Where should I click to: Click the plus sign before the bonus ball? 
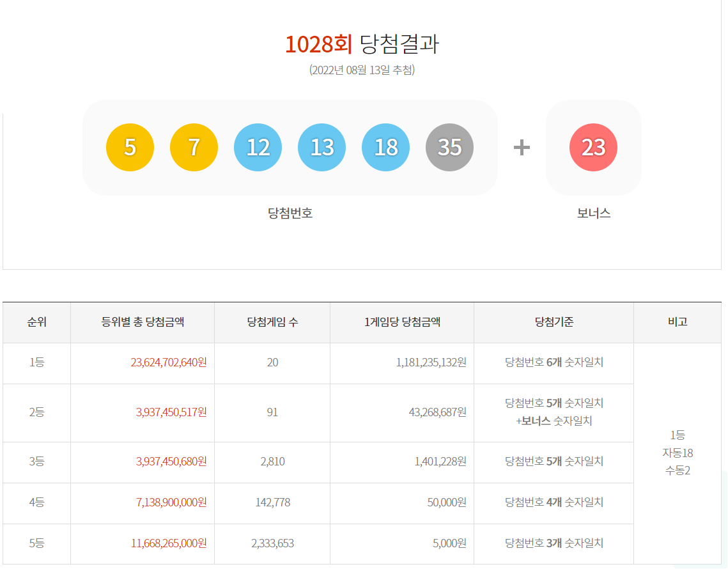tap(522, 148)
